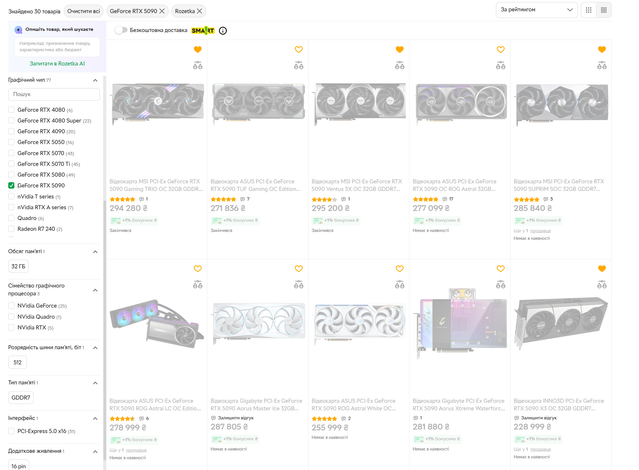The height and width of the screenshot is (470, 639).
Task: Open Gigabyte Aorus Xtreme Waterforce product image
Action: pyautogui.click(x=461, y=322)
